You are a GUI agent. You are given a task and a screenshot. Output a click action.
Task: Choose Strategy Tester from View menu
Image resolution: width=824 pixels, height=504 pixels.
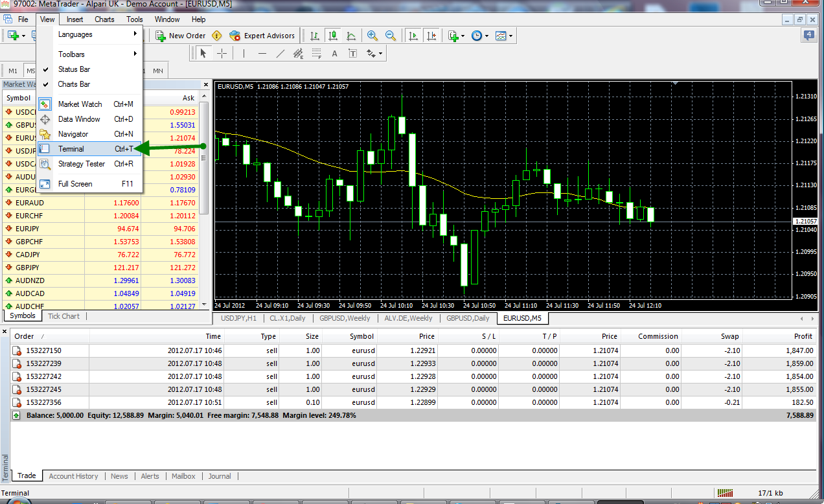coord(89,164)
